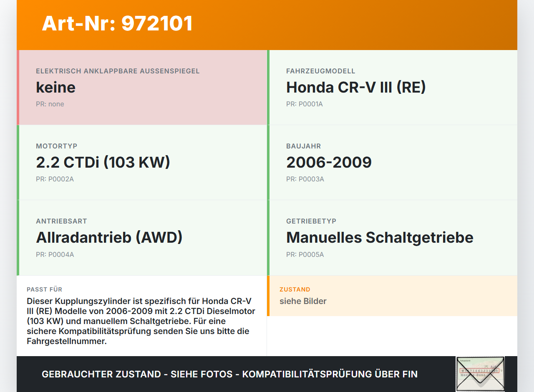Click the vehicle registration envelope thumbnail
534x392 pixels.
coord(480,374)
